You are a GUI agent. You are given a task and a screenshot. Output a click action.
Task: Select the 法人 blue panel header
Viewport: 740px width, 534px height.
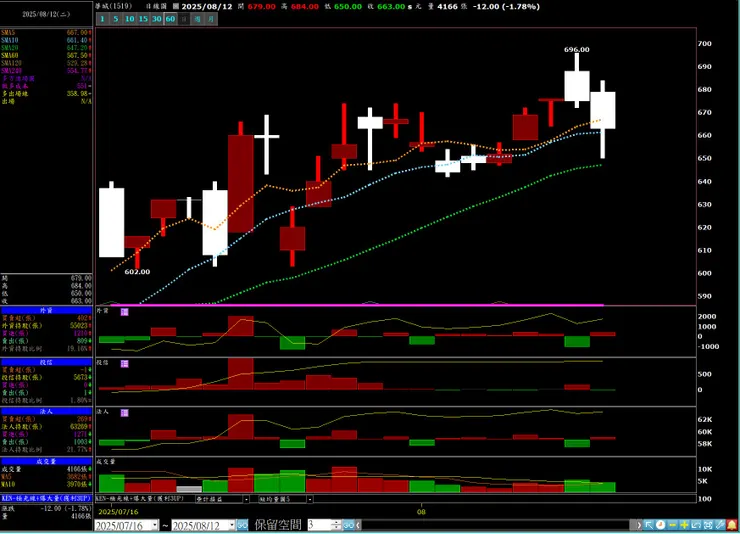46,411
